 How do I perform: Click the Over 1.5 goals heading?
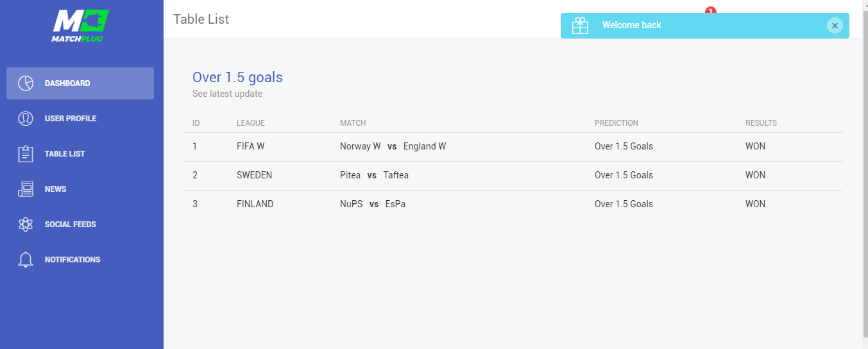click(x=237, y=78)
